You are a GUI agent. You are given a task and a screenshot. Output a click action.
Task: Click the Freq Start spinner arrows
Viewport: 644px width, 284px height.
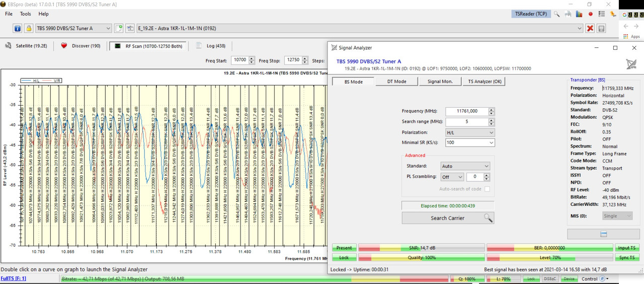click(252, 60)
